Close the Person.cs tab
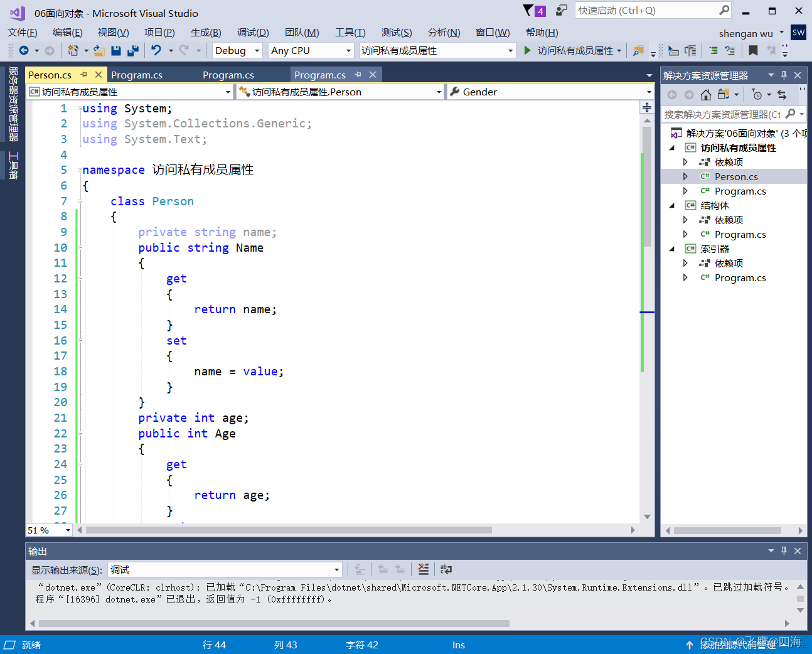 99,75
